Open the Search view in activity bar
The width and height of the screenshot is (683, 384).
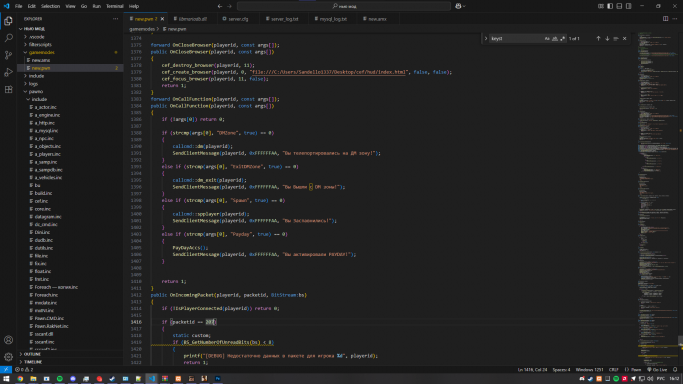coord(8,38)
